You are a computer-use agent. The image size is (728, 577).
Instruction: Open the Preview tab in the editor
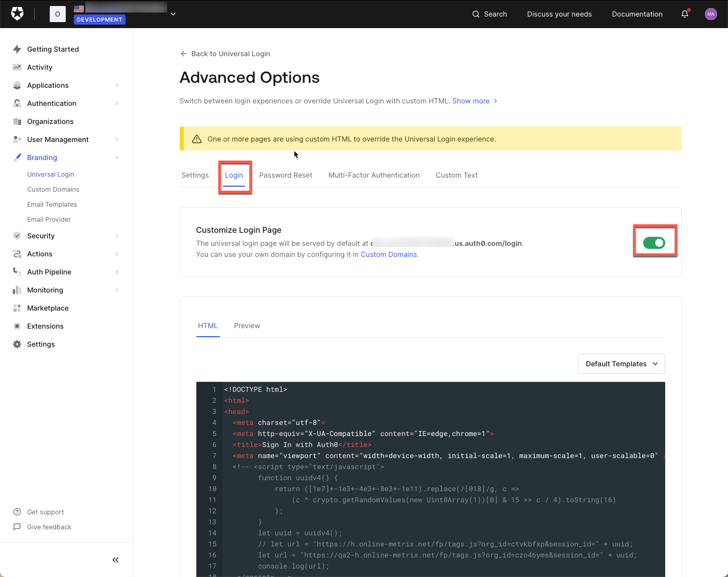tap(247, 325)
